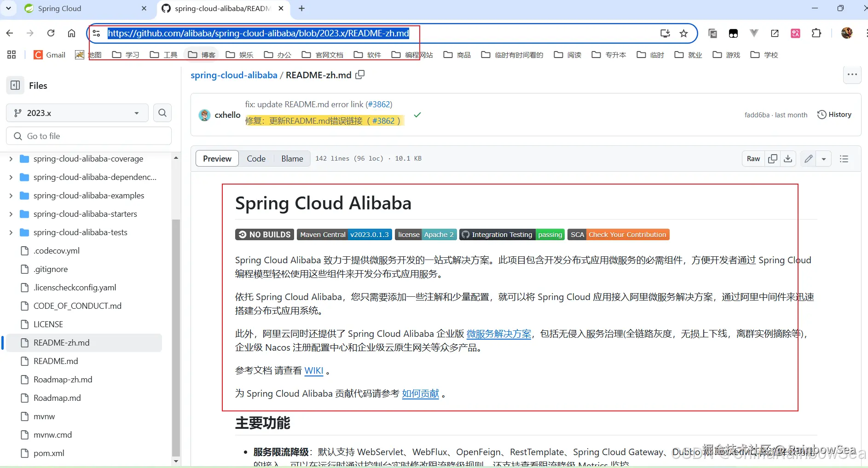Click the install app icon in address bar

[x=665, y=33]
